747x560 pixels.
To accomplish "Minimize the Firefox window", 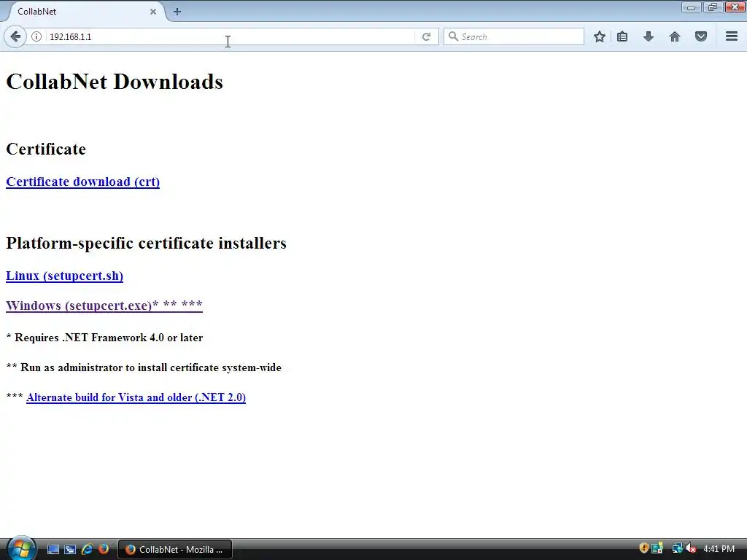I will (691, 7).
